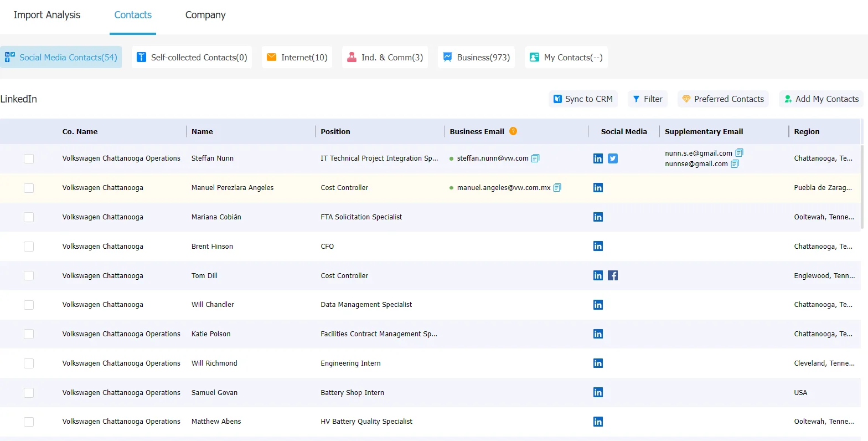Open Tom Dill's Facebook icon

[613, 275]
